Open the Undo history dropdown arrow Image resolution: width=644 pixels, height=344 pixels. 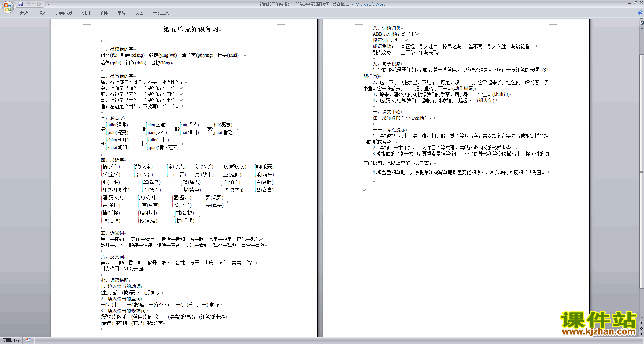[33, 4]
